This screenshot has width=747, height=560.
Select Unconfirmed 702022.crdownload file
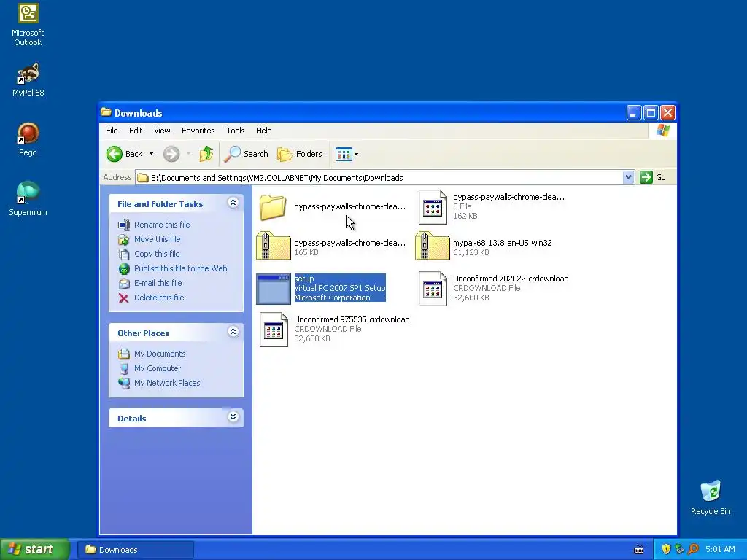pyautogui.click(x=494, y=288)
